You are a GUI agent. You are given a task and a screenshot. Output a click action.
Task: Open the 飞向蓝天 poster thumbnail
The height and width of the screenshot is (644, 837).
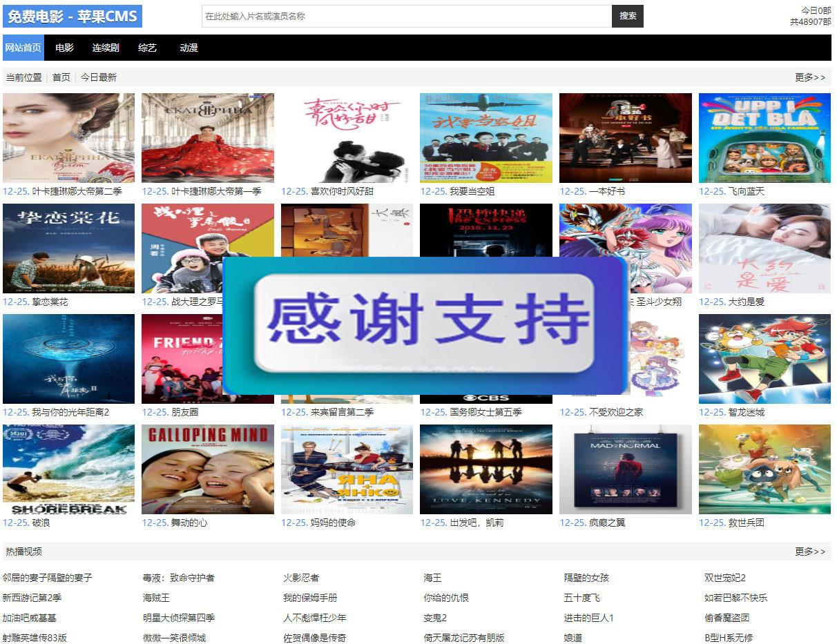pos(765,138)
